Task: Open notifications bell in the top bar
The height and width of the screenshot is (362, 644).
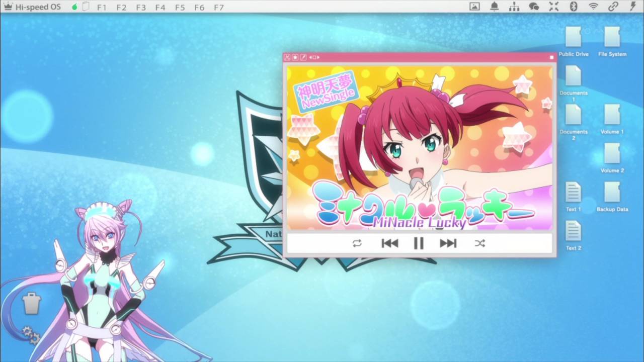Action: pyautogui.click(x=495, y=7)
